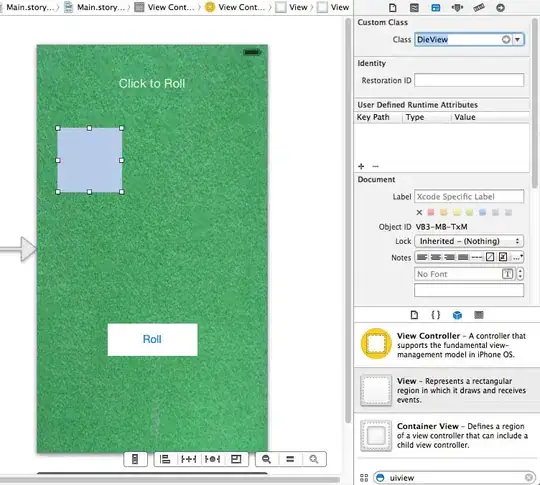Open the Lock Inherited popup menu

click(x=469, y=241)
